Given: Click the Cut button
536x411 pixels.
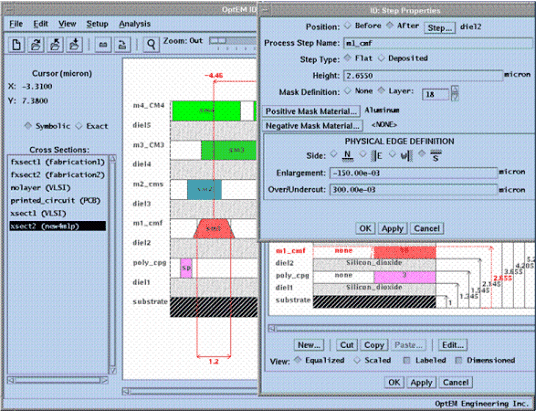Looking at the screenshot, I should [x=347, y=345].
